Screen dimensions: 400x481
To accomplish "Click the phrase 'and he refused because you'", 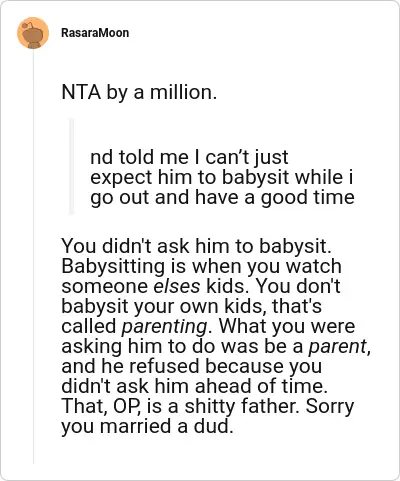I will point(192,366).
